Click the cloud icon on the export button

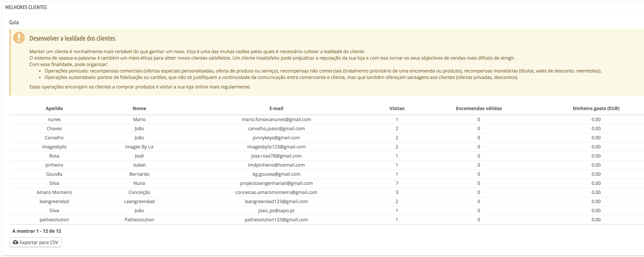(x=16, y=242)
